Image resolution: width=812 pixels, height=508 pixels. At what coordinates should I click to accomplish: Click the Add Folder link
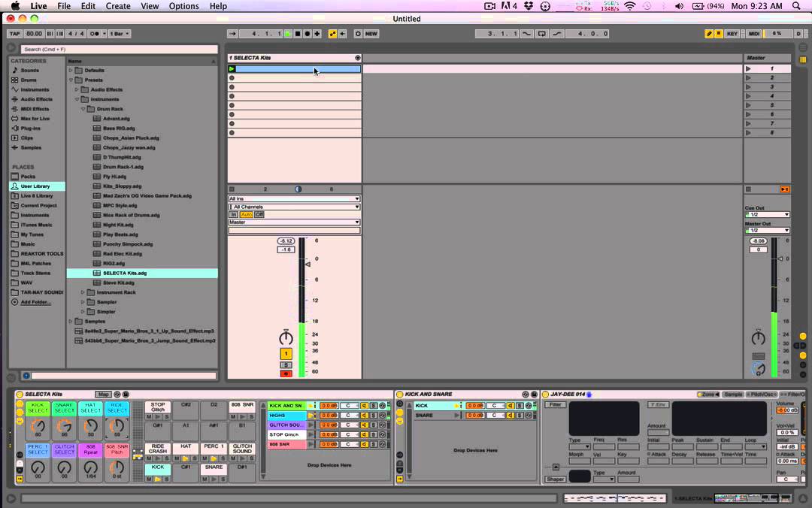(x=35, y=302)
